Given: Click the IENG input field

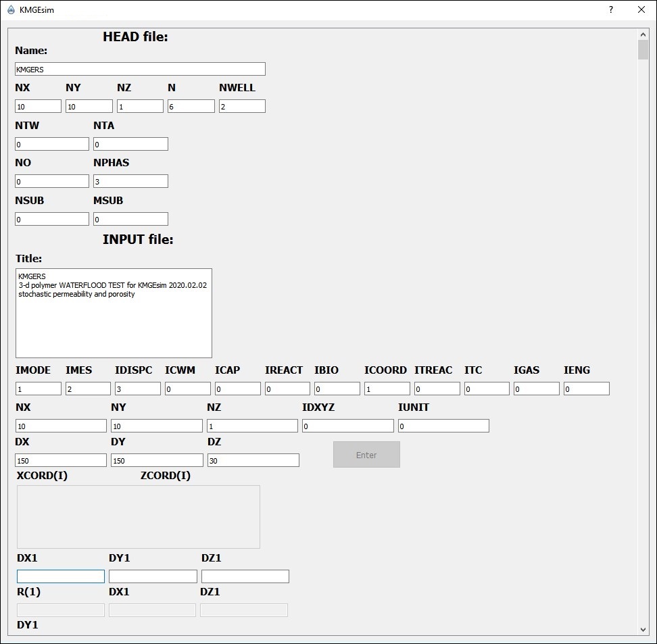Looking at the screenshot, I should point(587,389).
